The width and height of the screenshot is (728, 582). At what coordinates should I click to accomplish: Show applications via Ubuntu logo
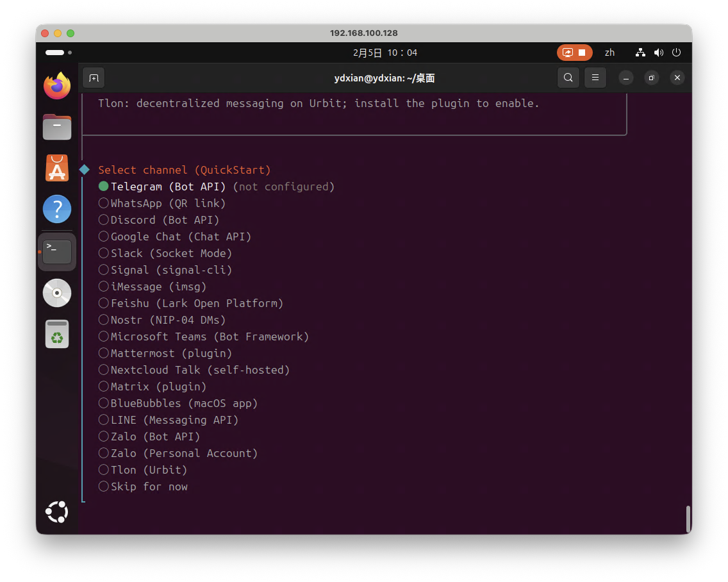click(57, 511)
